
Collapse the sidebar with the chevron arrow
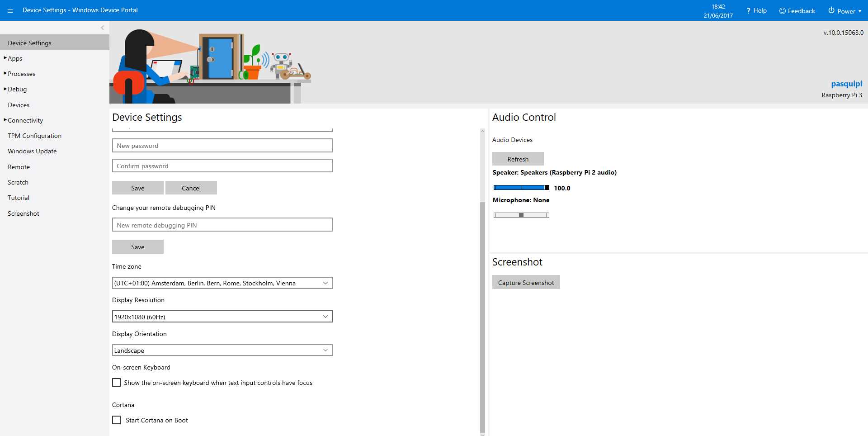[103, 28]
